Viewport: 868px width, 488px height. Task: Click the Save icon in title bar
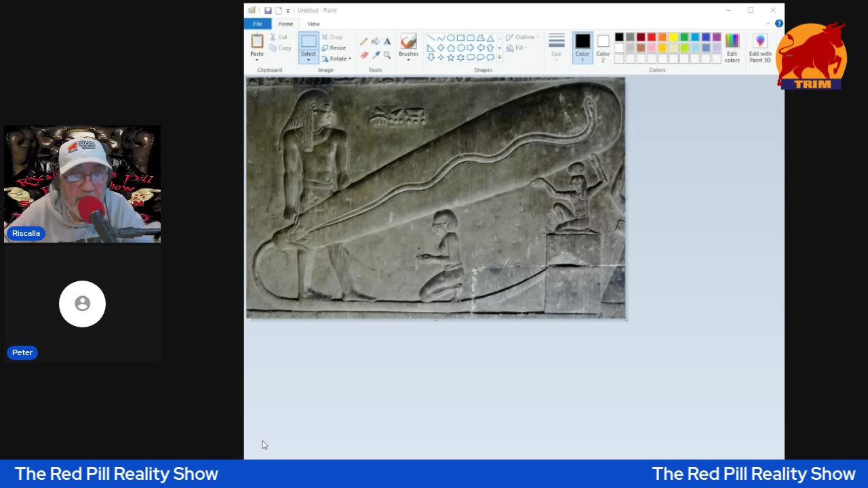268,10
